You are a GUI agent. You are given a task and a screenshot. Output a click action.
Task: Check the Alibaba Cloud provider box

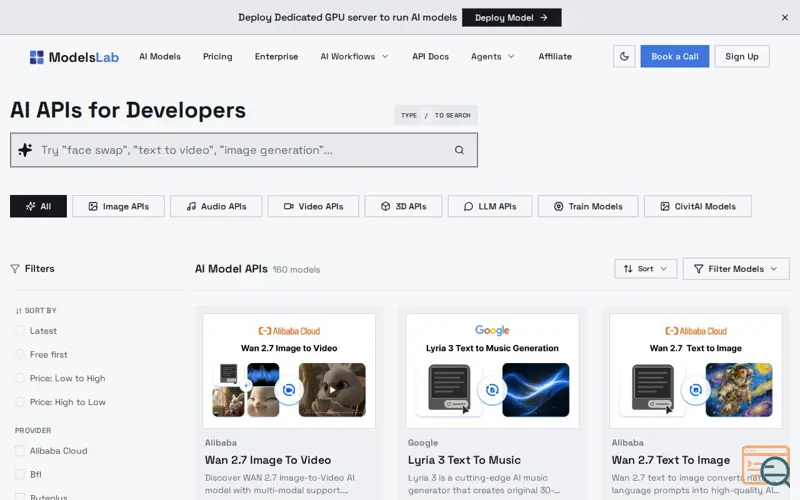[x=20, y=451]
